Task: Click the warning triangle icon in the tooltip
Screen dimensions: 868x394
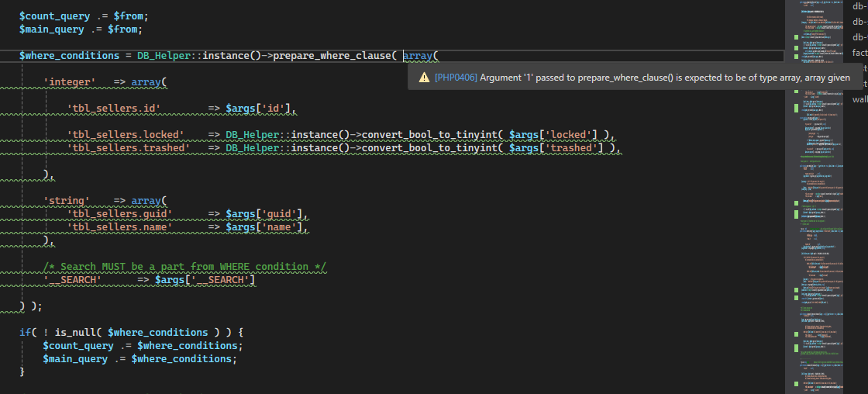Action: click(424, 78)
